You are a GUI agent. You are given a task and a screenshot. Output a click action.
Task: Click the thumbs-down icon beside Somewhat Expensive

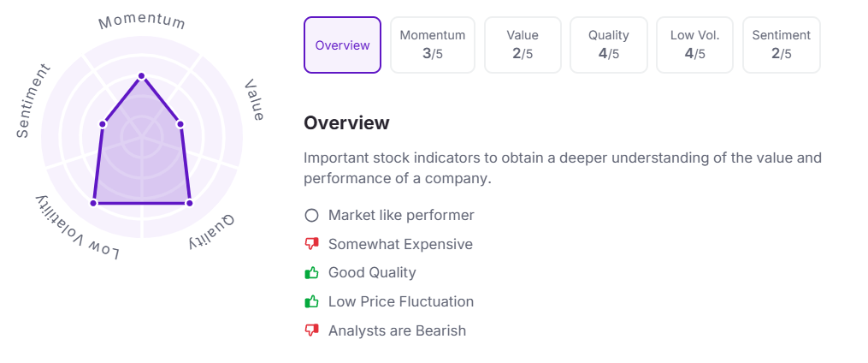pos(311,244)
